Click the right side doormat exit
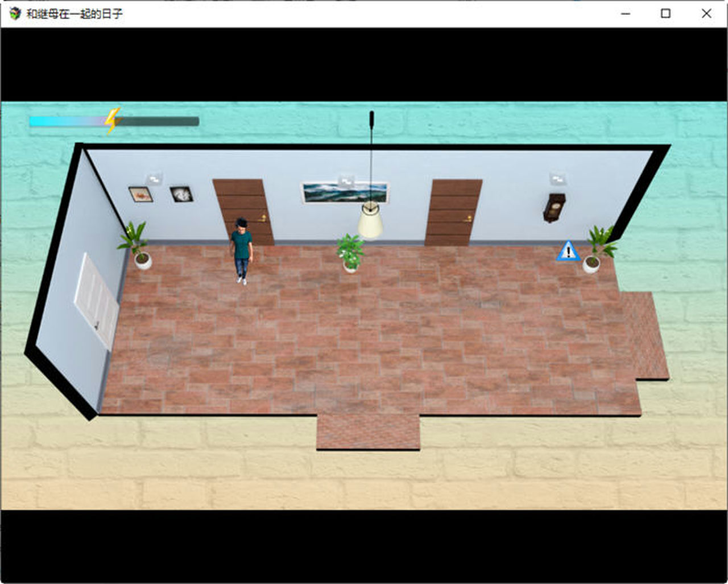The image size is (728, 584). [x=647, y=335]
